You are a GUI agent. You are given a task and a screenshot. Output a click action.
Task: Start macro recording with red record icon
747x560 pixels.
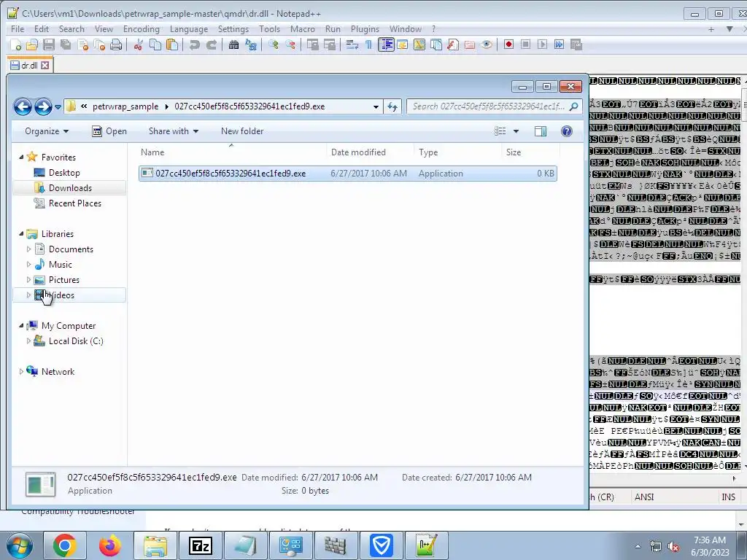(508, 44)
